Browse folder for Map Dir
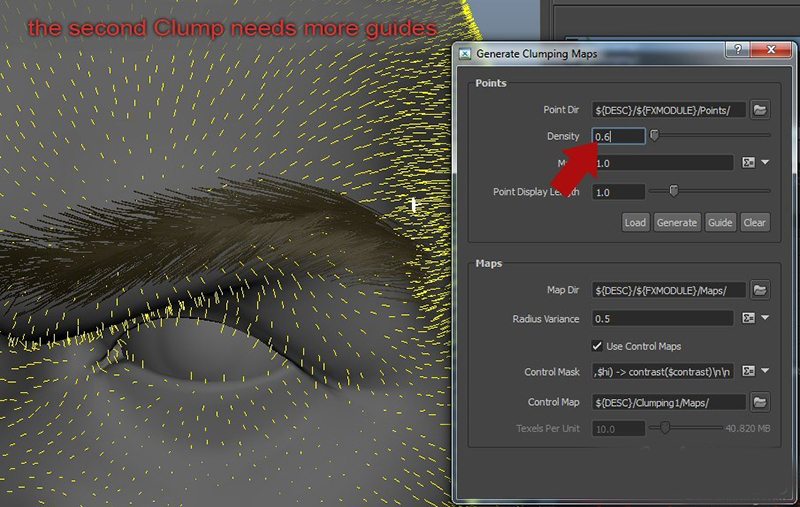The height and width of the screenshot is (507, 800). (760, 290)
